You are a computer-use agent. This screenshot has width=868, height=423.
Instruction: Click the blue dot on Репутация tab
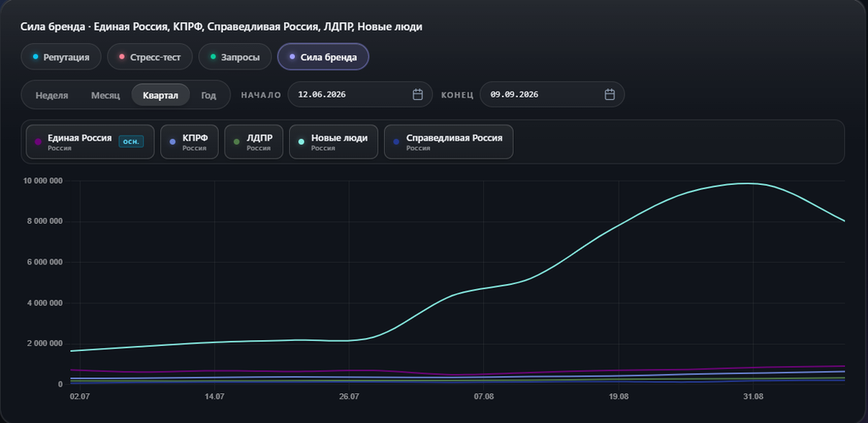pos(36,57)
